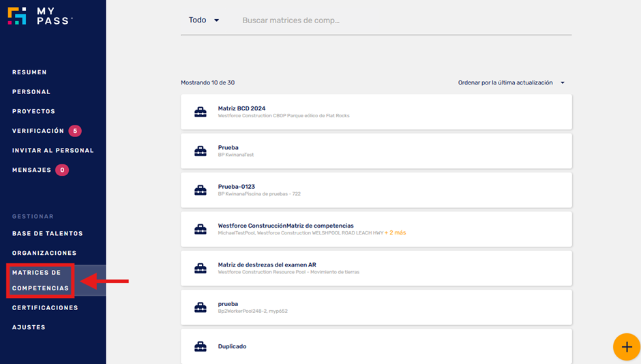Screen dimensions: 641x364
Task: Click the orange plus add button
Action: click(627, 347)
